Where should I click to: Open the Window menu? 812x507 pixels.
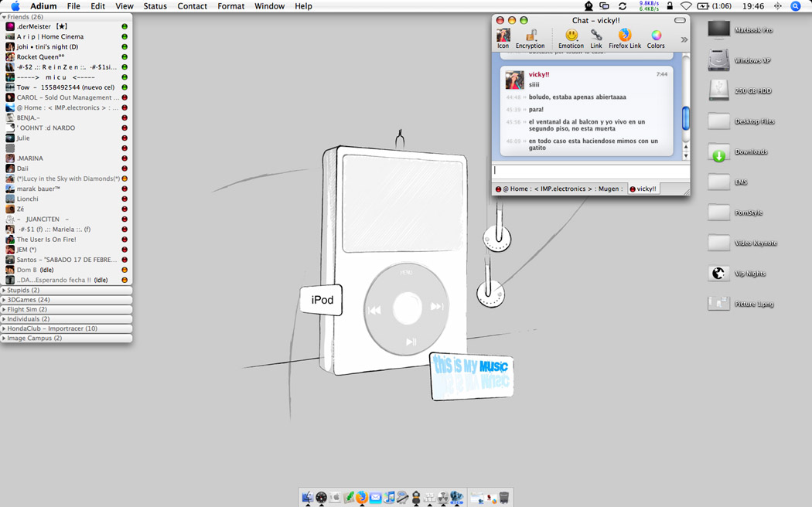(x=269, y=6)
